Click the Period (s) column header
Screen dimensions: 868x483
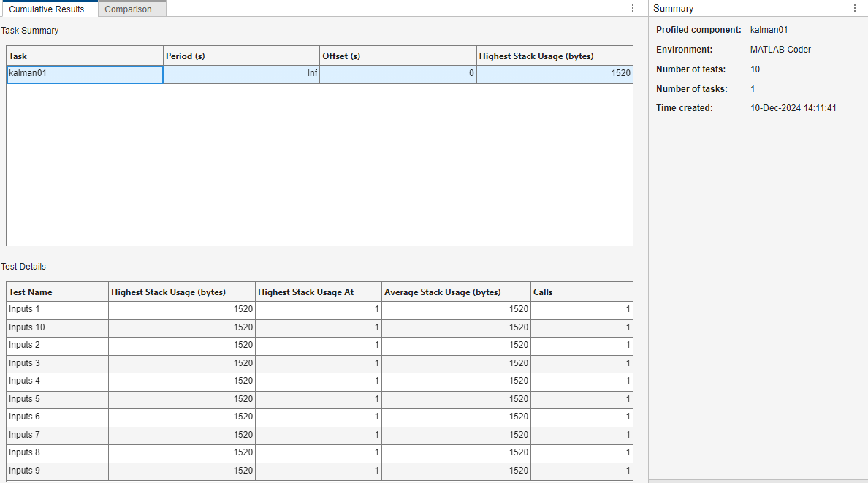pos(241,56)
